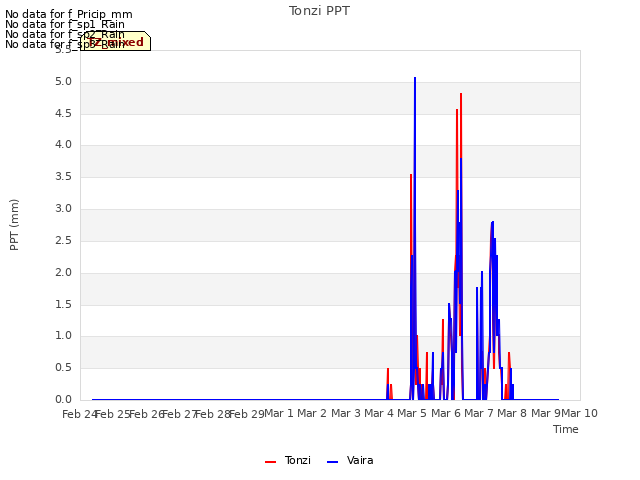Screen dimensions: 640x480
Task: Click the No data for f_Pricip_mm message
Action: coord(69,14)
